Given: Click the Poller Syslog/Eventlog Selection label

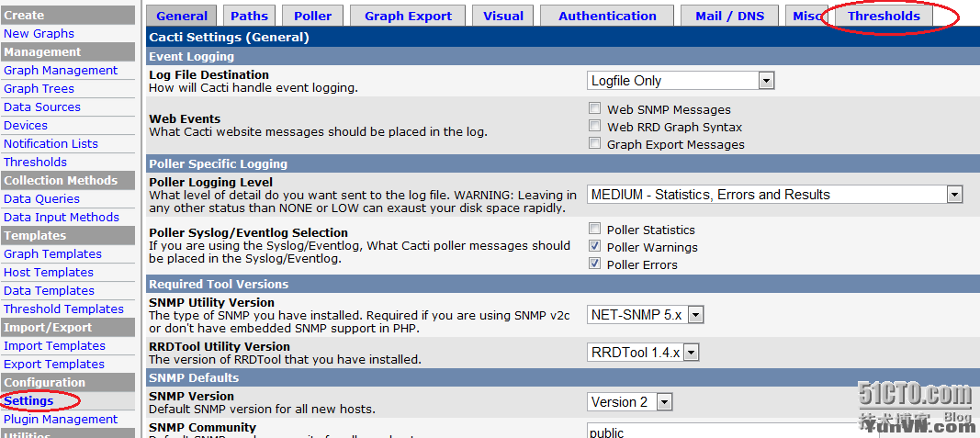Looking at the screenshot, I should [248, 232].
